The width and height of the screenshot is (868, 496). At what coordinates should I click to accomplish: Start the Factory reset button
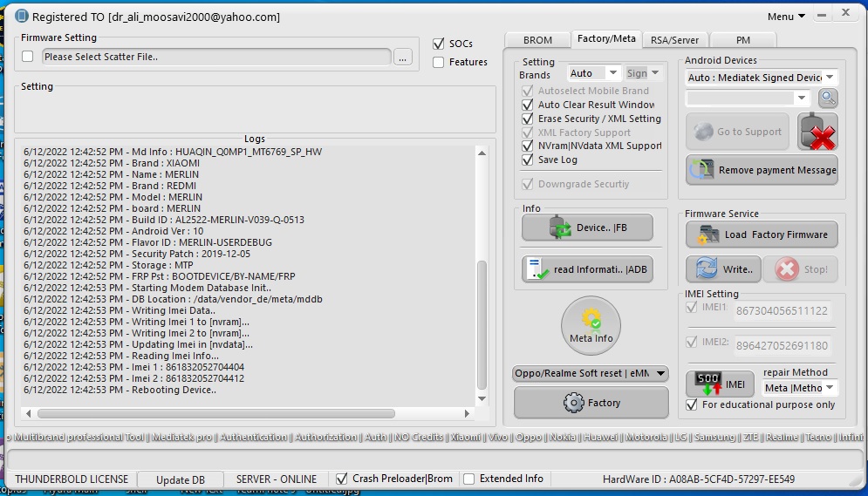(x=591, y=403)
